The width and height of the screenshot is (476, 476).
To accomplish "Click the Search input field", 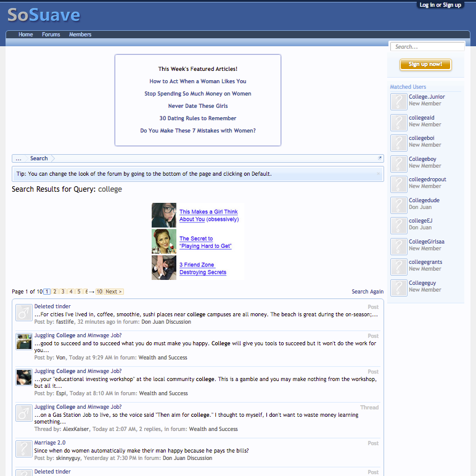I will coord(427,47).
